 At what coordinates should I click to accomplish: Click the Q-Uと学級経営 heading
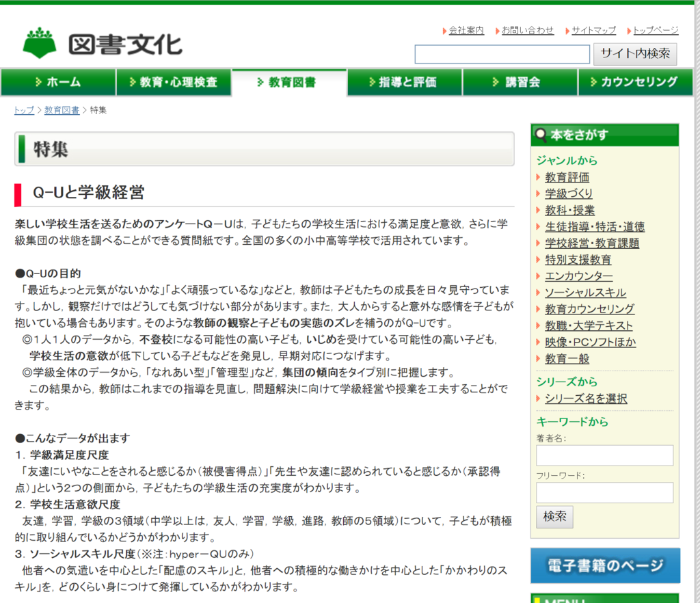(88, 192)
